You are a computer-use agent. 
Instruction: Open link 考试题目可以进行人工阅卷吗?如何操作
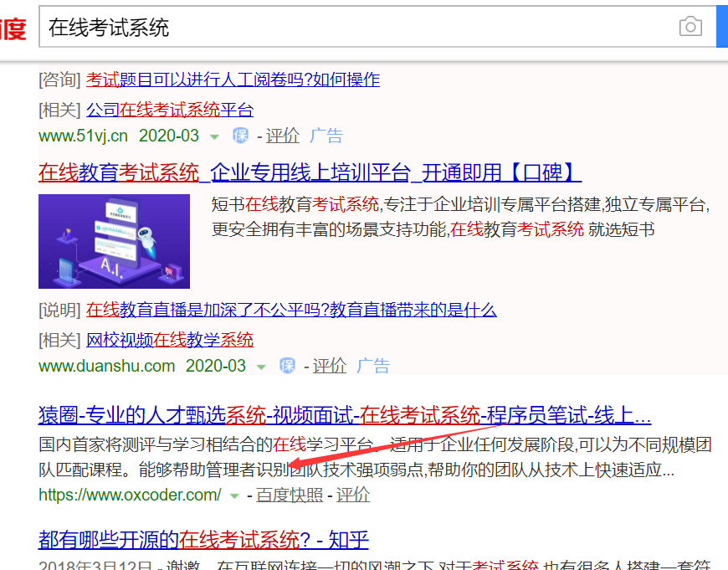click(x=233, y=80)
